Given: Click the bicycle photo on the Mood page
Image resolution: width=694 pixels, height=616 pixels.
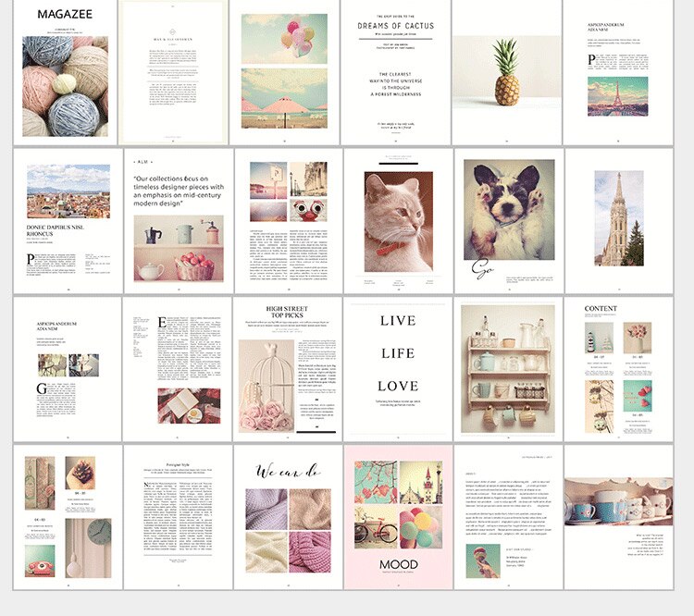Looking at the screenshot, I should pyautogui.click(x=376, y=527).
